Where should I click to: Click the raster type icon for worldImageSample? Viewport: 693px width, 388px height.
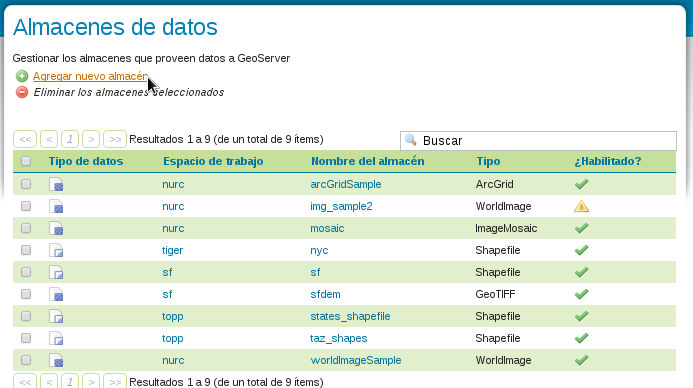[x=56, y=361]
